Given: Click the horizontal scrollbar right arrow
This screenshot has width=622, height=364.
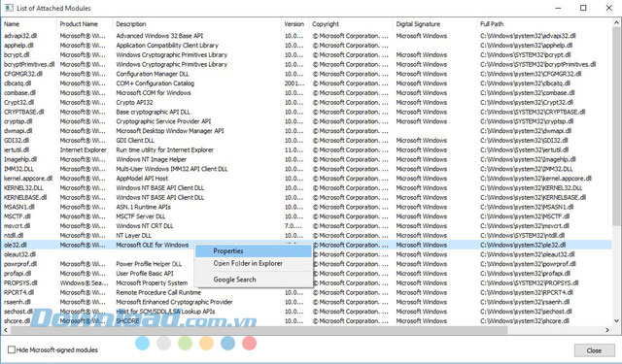Looking at the screenshot, I should pyautogui.click(x=607, y=330).
